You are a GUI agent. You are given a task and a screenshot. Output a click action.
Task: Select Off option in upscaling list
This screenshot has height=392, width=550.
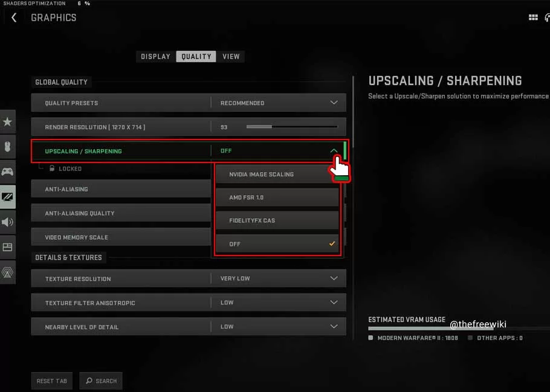277,243
